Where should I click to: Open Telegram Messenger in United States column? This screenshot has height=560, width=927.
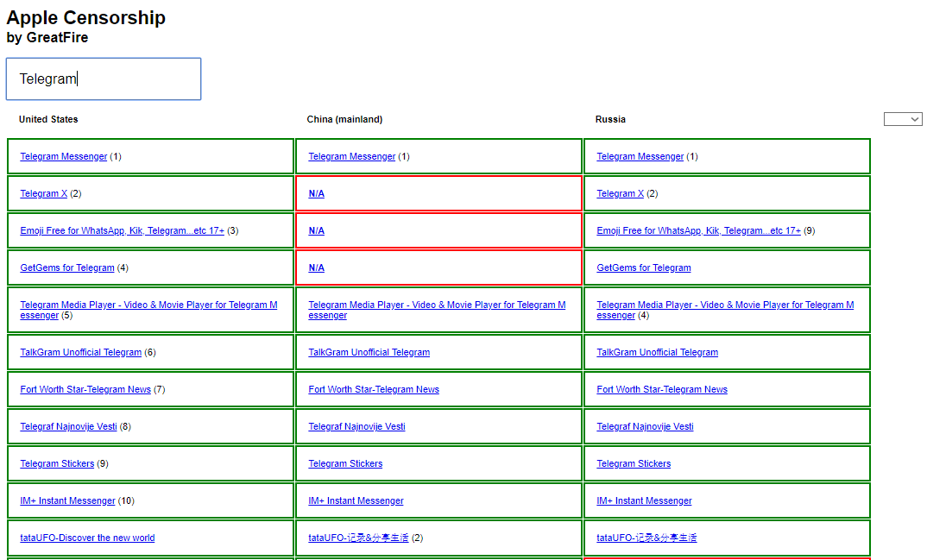click(x=63, y=156)
